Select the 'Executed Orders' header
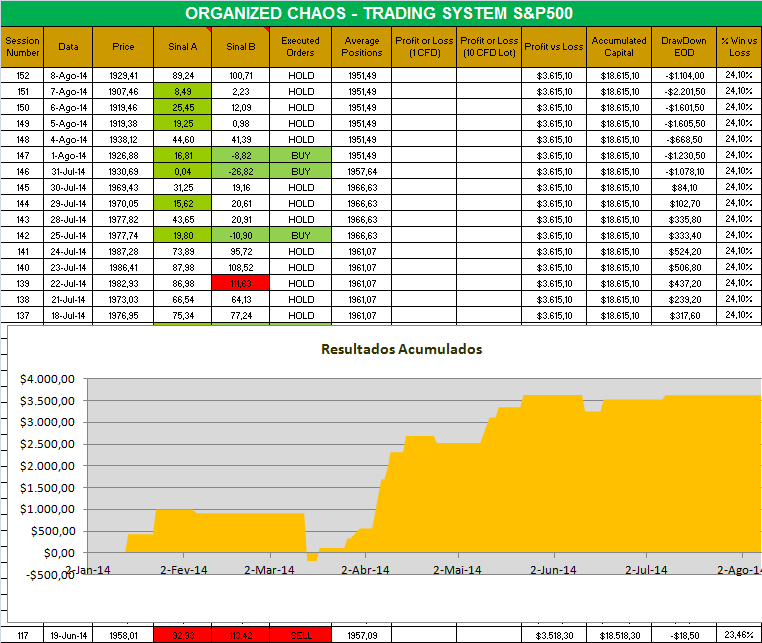The width and height of the screenshot is (762, 643). pos(300,47)
